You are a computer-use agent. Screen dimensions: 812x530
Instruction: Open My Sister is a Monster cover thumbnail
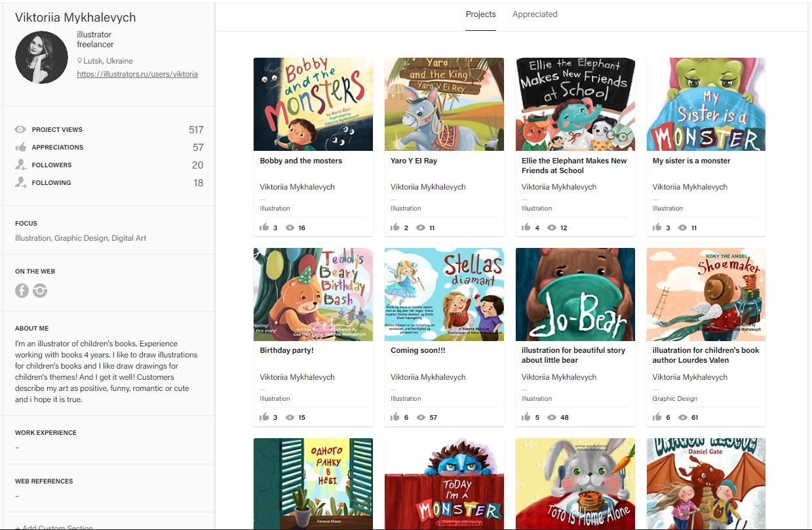(706, 104)
